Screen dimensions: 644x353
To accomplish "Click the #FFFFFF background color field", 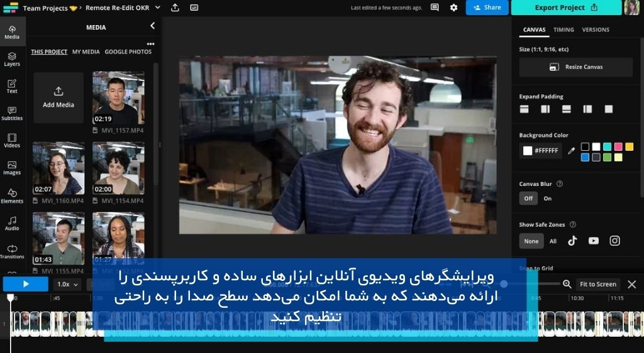I will point(540,151).
